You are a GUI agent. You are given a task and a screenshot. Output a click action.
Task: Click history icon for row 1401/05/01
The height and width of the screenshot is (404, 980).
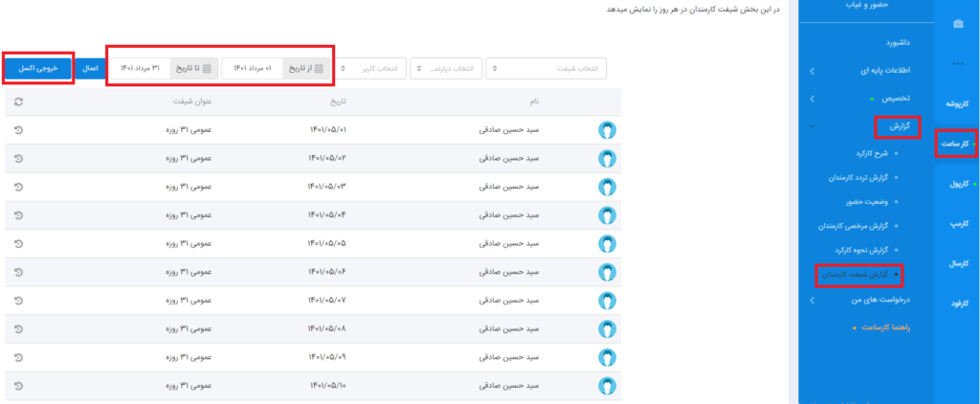tap(20, 129)
